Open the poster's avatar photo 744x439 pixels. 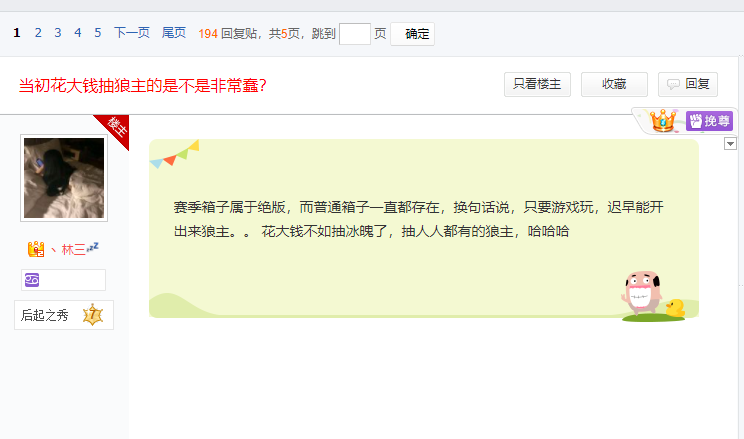tap(64, 178)
